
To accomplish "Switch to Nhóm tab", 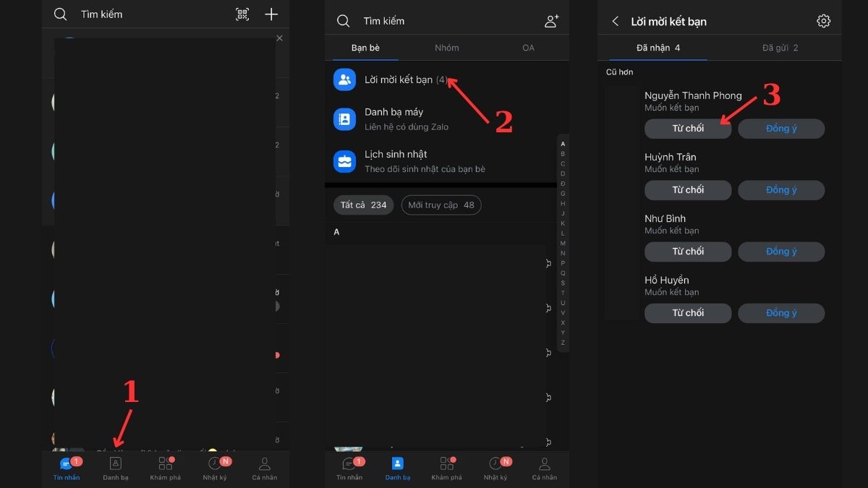I will (447, 48).
